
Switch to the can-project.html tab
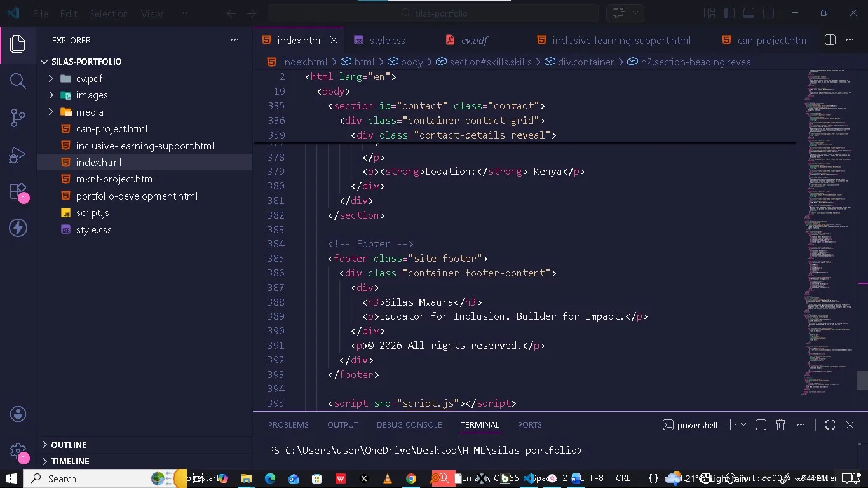click(x=773, y=40)
